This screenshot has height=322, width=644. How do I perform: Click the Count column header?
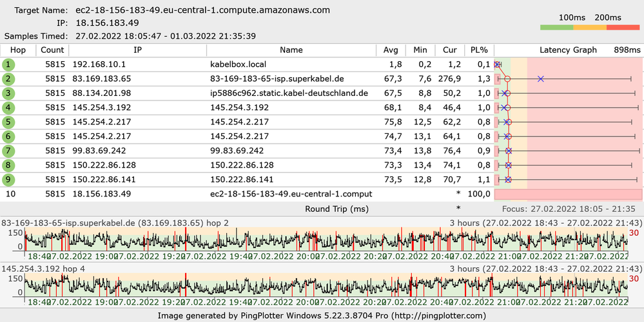coord(53,50)
